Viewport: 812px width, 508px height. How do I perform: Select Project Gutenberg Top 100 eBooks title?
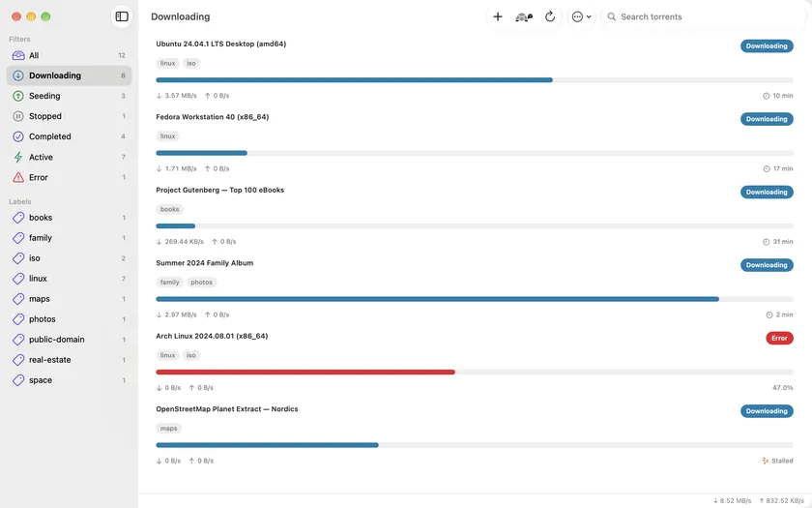[220, 191]
